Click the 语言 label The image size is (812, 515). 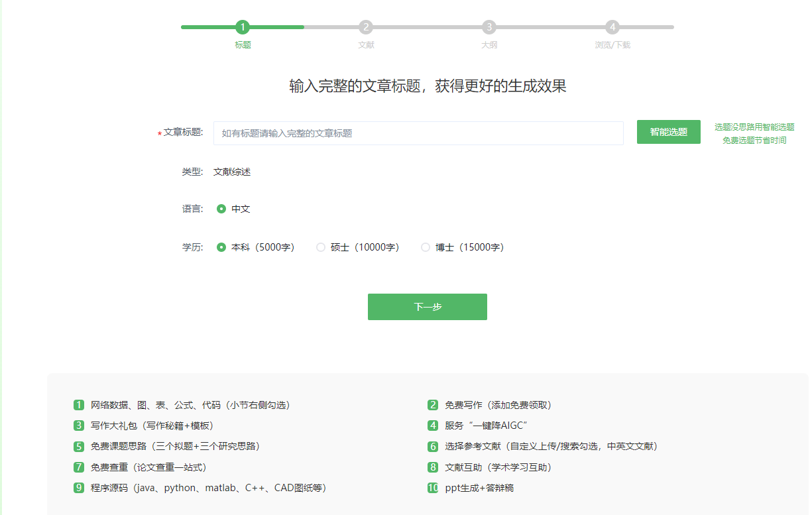coord(192,209)
